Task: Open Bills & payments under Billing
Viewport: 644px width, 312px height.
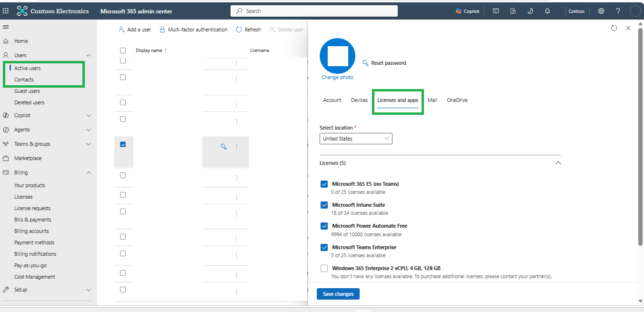Action: tap(33, 220)
